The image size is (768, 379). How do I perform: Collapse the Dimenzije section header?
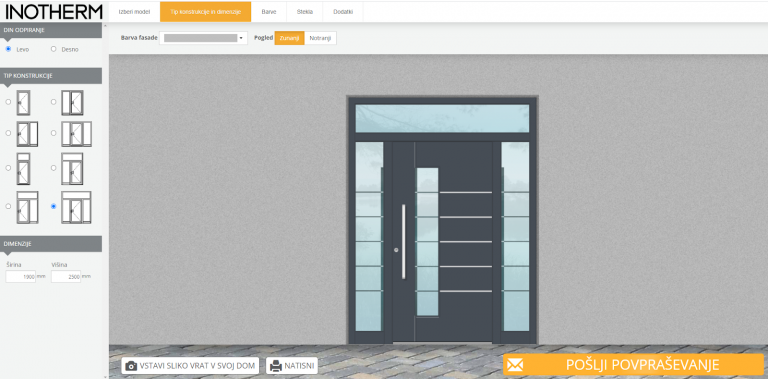(x=51, y=243)
